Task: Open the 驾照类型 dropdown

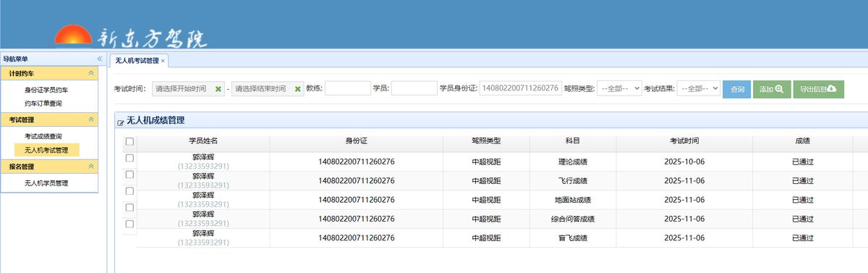Action: (619, 88)
